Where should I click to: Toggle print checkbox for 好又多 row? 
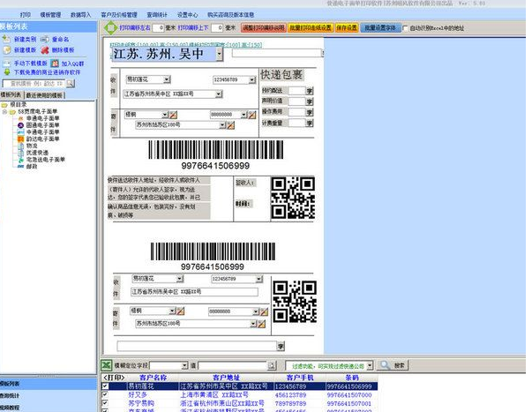[x=106, y=395]
